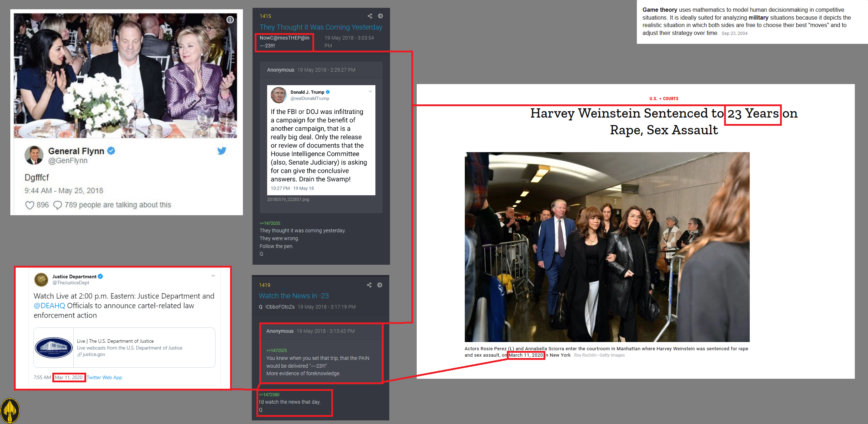Viewport: 868px width, 424px height.
Task: Open Trump tweet options chevron
Action: [370, 92]
